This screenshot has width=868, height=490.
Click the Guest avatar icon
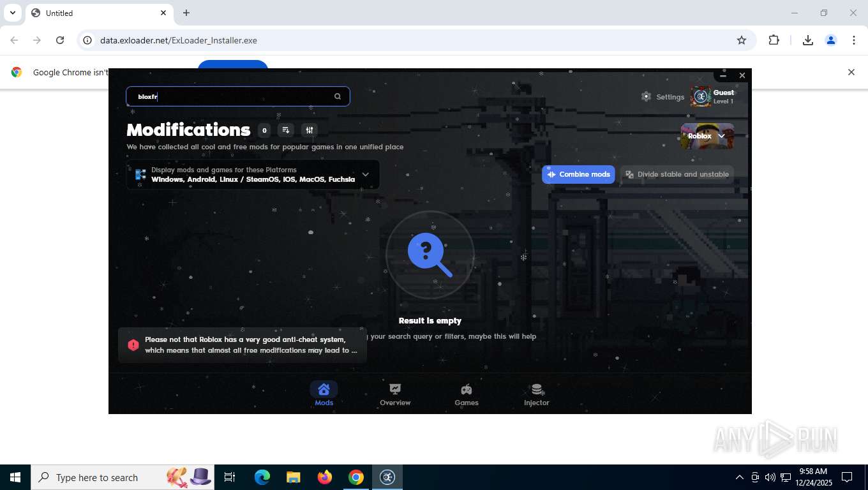(701, 96)
